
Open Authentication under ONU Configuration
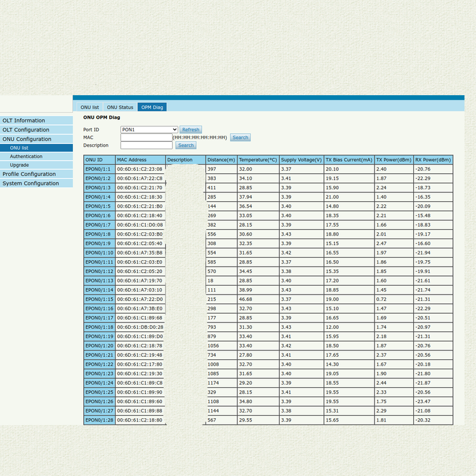click(x=26, y=156)
